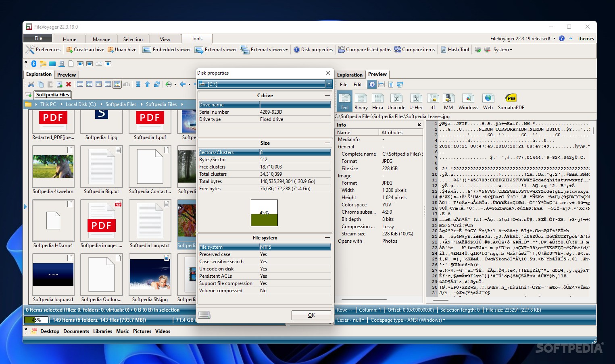The image size is (615, 364).
Task: Switch preview to Hexa mode
Action: pyautogui.click(x=377, y=102)
